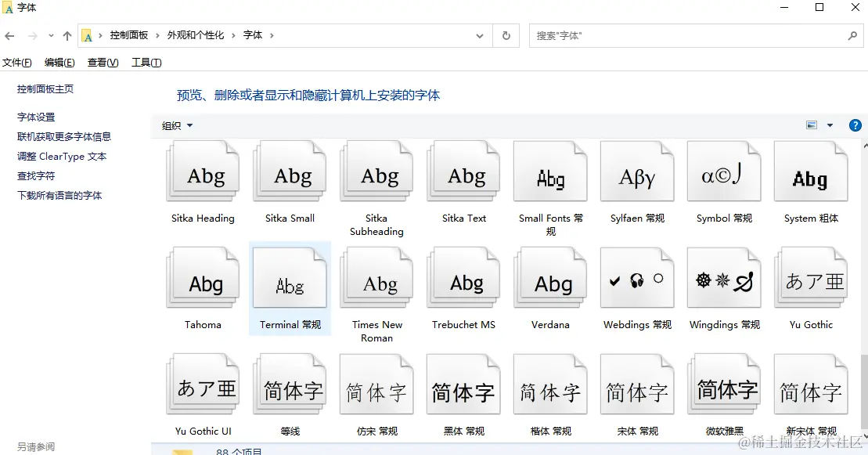Select the System 粗体 font icon
The height and width of the screenshot is (455, 868).
[811, 172]
